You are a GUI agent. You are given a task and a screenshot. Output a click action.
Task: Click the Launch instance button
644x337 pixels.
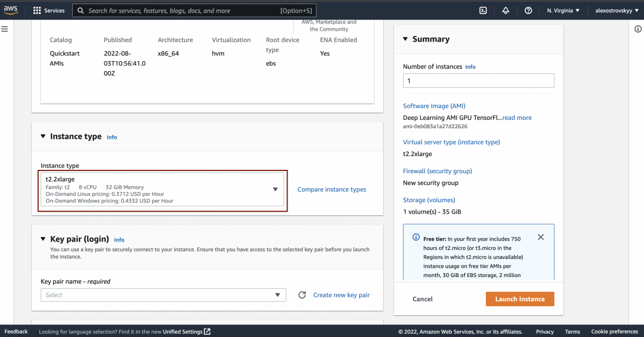click(x=520, y=299)
